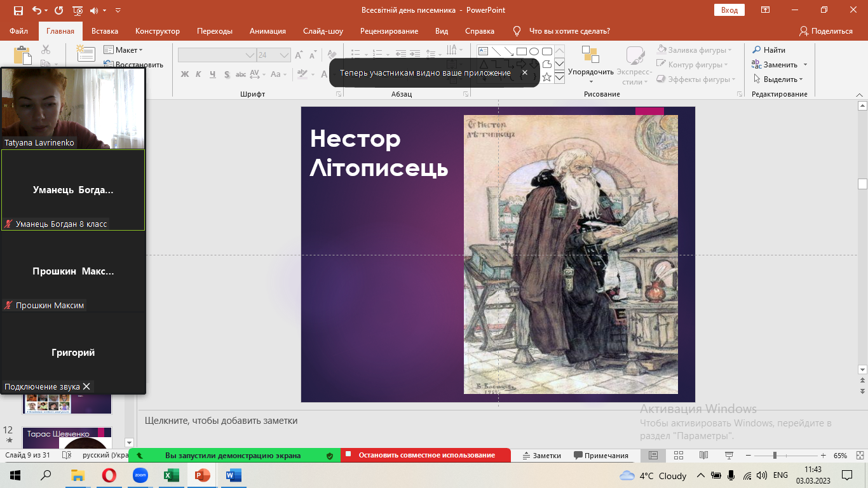Viewport: 868px width, 488px height.
Task: Stop screen sharing with Остановить совместное использование
Action: click(426, 455)
